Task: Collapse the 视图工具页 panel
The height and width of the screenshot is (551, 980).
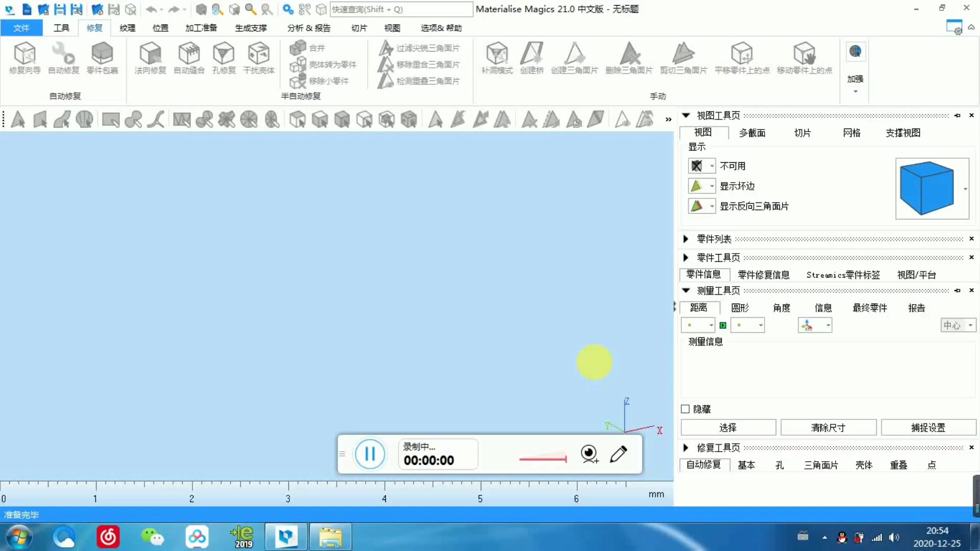Action: (686, 115)
